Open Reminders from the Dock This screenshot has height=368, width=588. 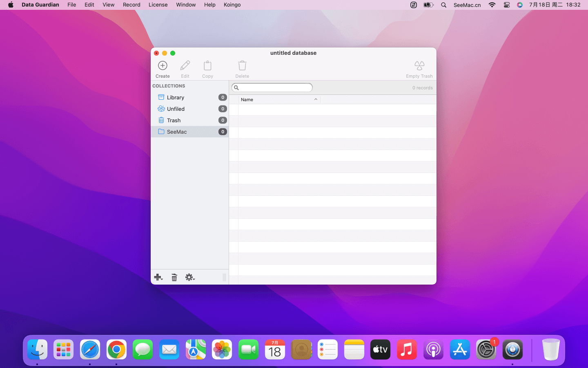(327, 350)
